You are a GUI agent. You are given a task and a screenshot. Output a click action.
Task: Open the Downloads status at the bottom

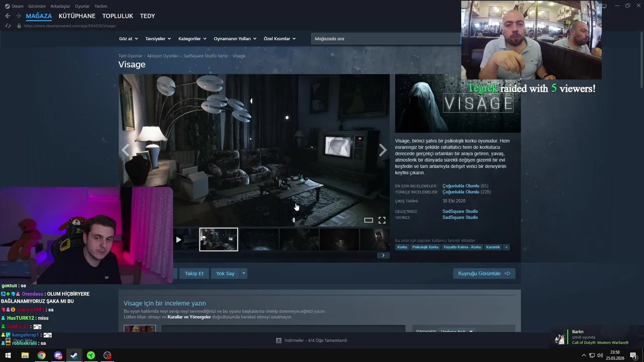pyautogui.click(x=312, y=340)
